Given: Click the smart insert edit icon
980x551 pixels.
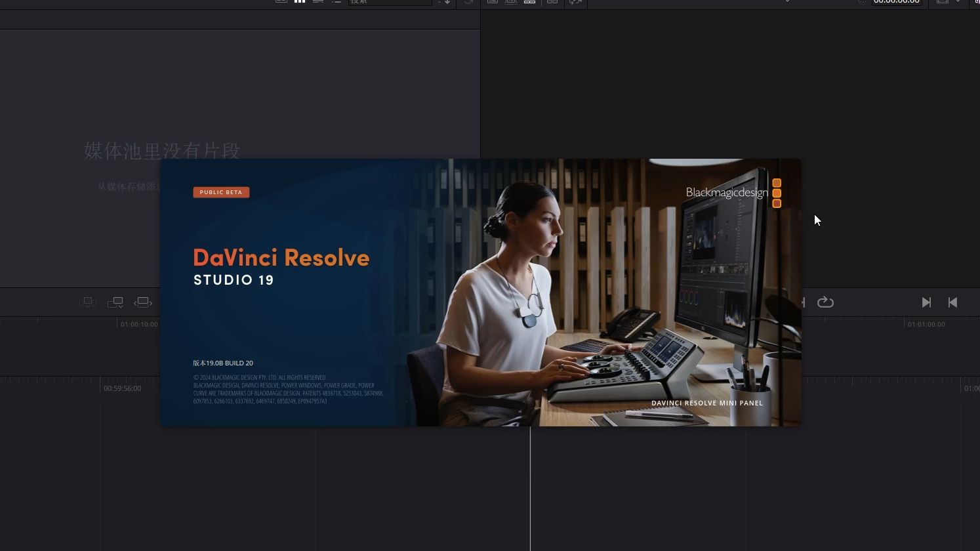Looking at the screenshot, I should point(87,302).
